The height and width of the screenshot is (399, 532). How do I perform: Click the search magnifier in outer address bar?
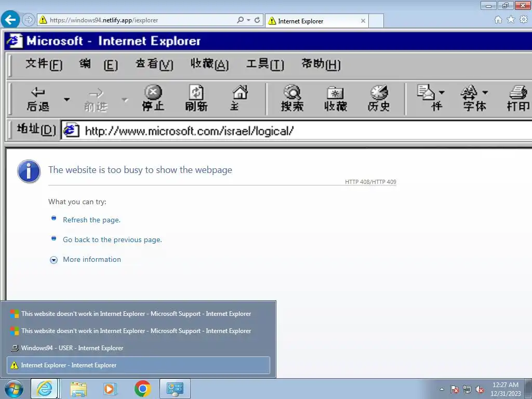240,20
